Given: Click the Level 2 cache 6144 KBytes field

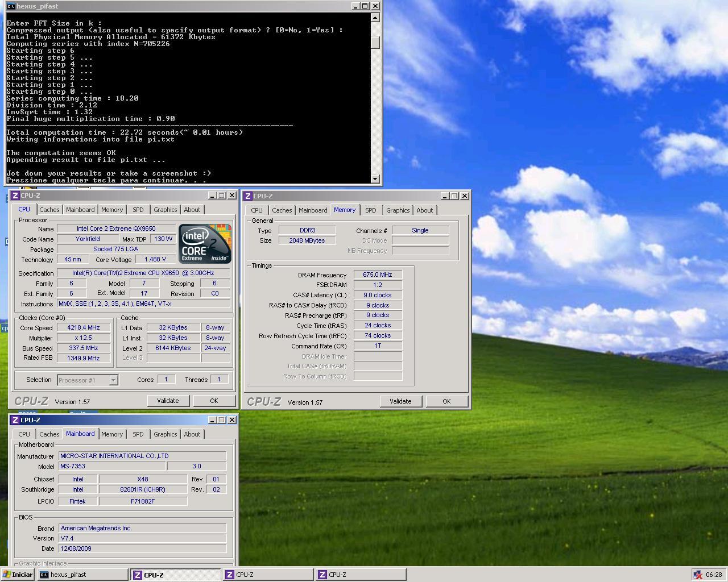Looking at the screenshot, I should pos(173,348).
